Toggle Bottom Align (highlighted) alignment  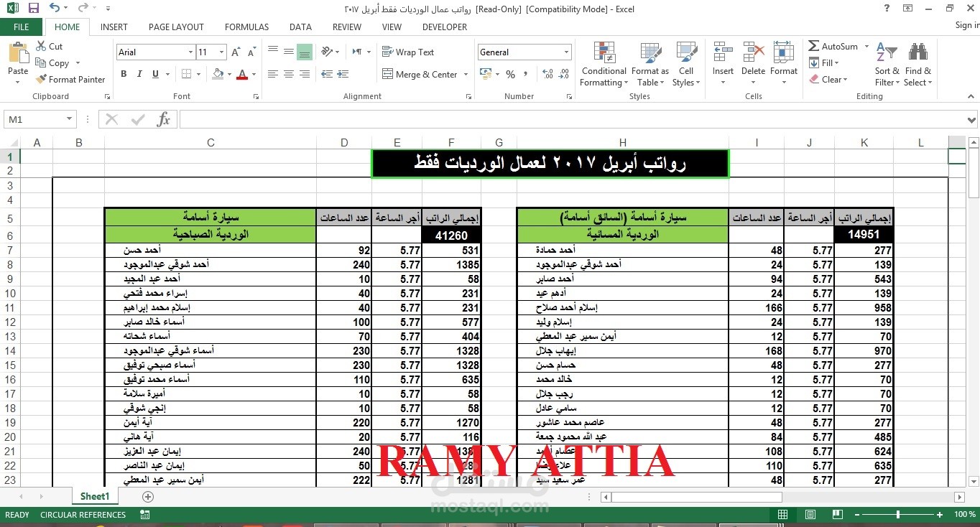coord(304,52)
